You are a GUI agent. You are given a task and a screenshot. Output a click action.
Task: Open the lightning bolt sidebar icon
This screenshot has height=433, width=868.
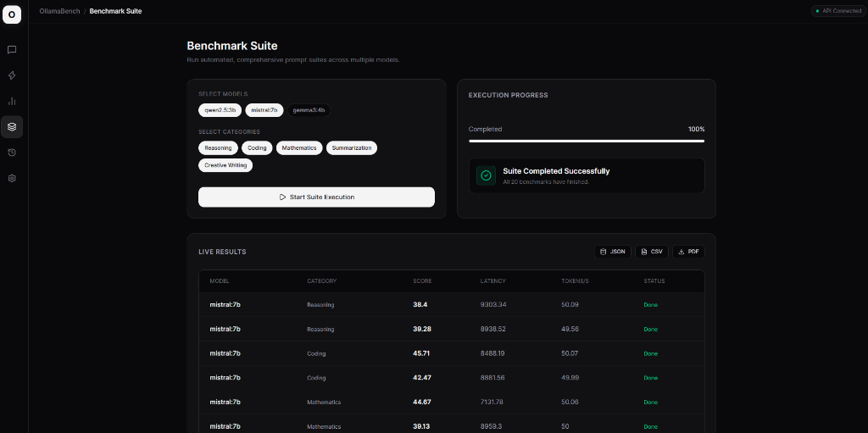(x=12, y=75)
